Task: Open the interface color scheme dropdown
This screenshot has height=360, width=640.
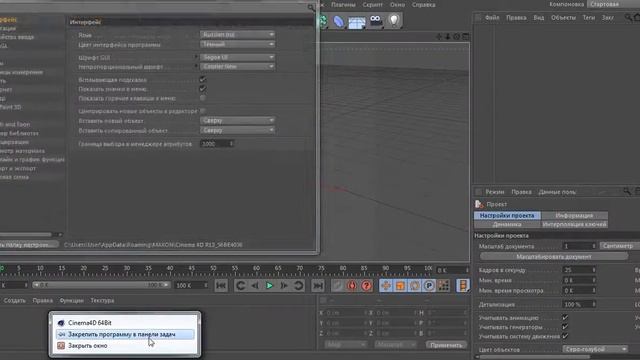Action: pyautogui.click(x=238, y=44)
